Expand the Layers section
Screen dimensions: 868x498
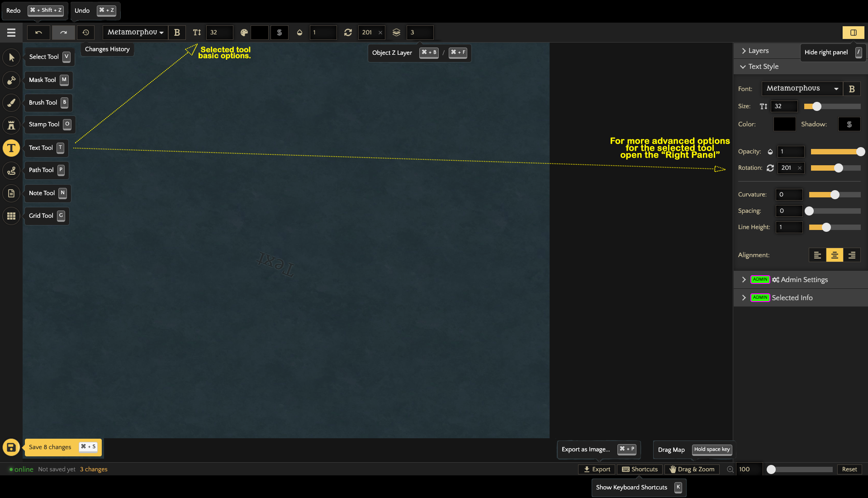[x=758, y=51]
